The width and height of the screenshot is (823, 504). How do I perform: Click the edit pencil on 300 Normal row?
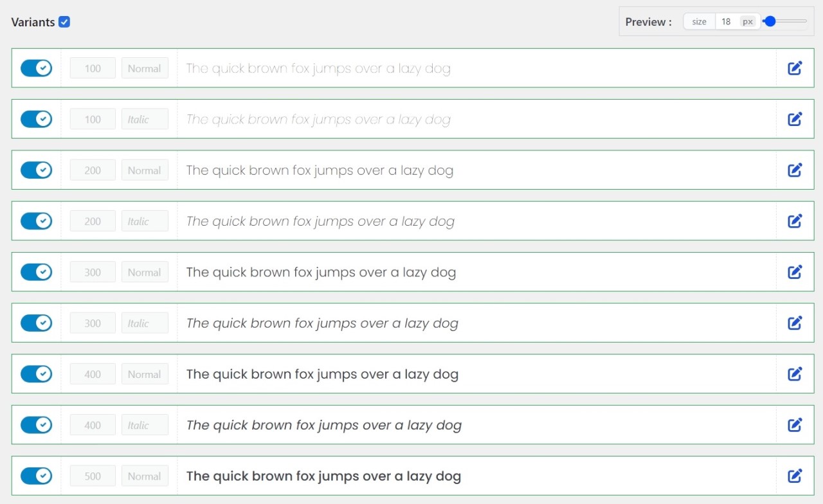(x=795, y=271)
